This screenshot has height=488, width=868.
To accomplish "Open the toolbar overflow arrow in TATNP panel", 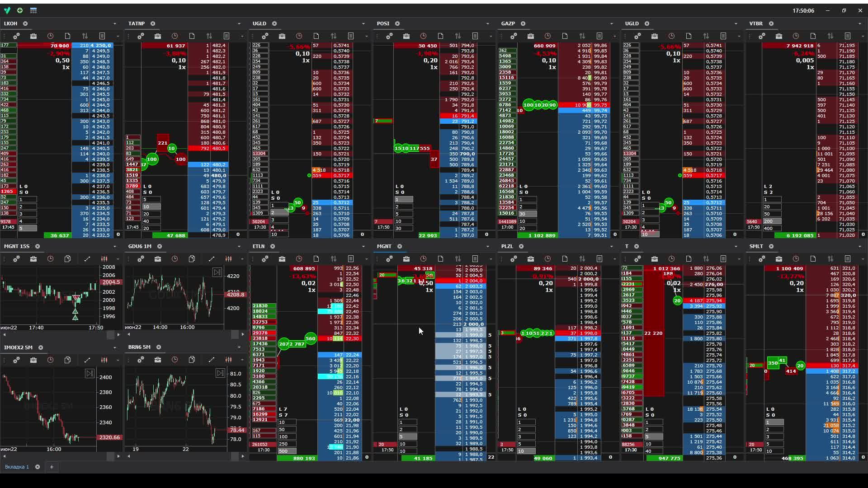I will point(242,36).
